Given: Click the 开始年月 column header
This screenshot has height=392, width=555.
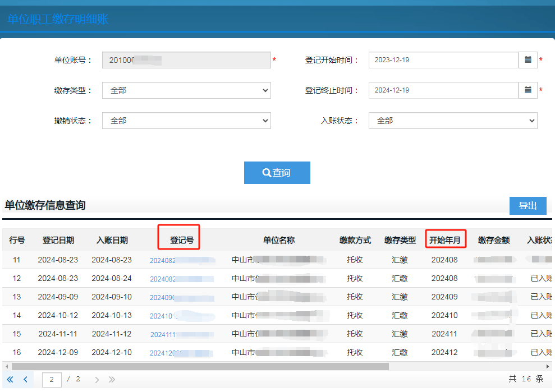Looking at the screenshot, I should click(x=445, y=241).
